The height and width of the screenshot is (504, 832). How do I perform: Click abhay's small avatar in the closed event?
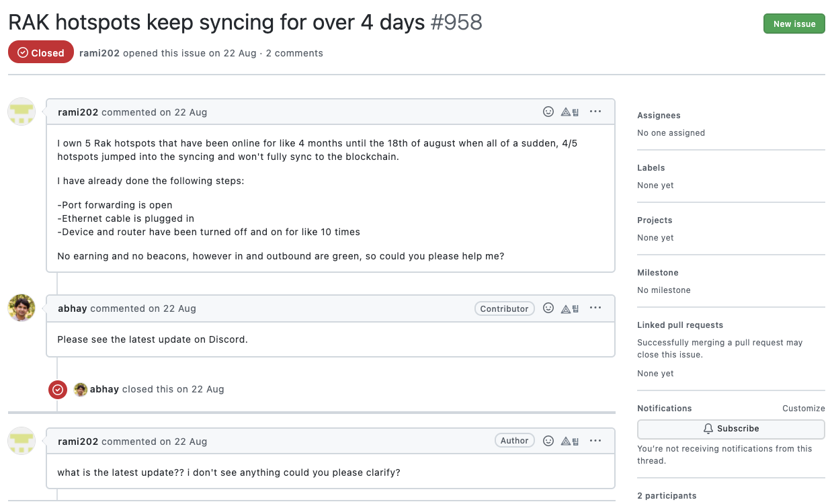coord(81,389)
